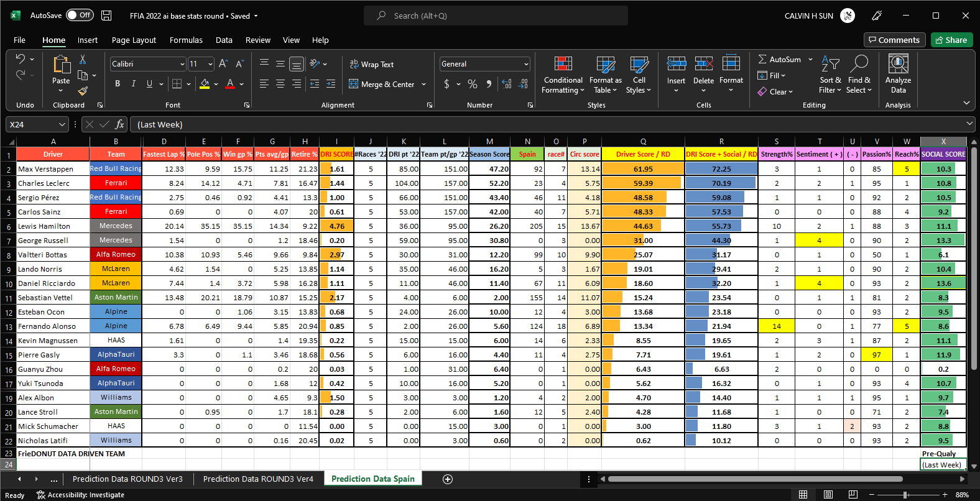Click the pen drawing icon in title bar
Viewport: 980px width, 501px height.
tap(877, 16)
